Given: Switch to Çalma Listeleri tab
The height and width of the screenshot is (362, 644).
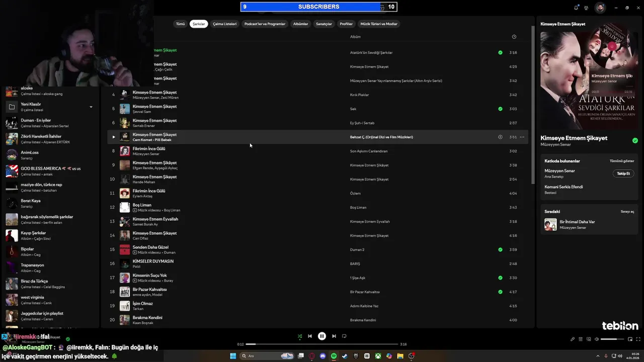Looking at the screenshot, I should pyautogui.click(x=224, y=24).
